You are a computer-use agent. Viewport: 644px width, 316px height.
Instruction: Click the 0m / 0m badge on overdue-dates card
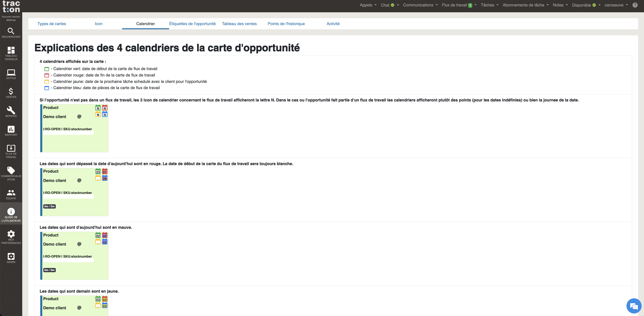50,207
